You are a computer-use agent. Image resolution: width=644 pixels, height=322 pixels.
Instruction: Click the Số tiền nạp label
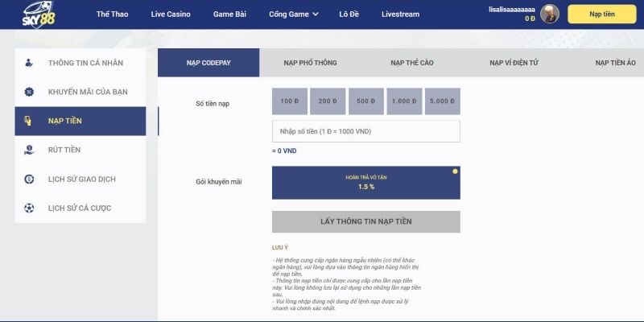coord(213,104)
